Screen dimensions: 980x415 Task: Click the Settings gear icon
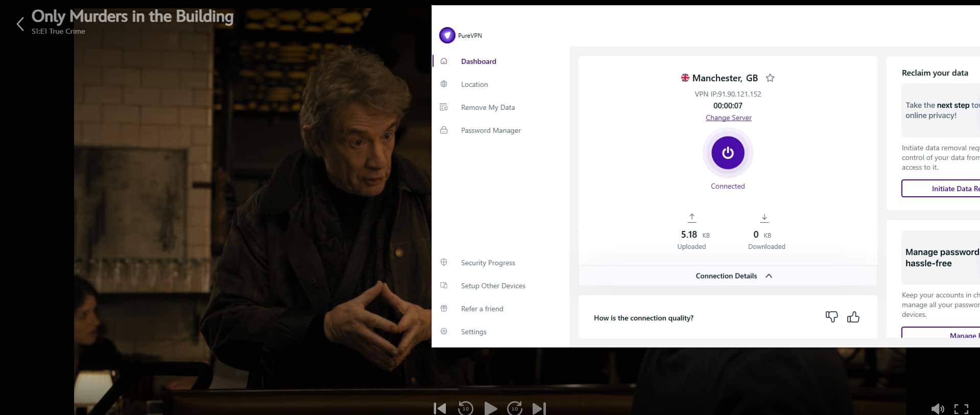tap(444, 331)
